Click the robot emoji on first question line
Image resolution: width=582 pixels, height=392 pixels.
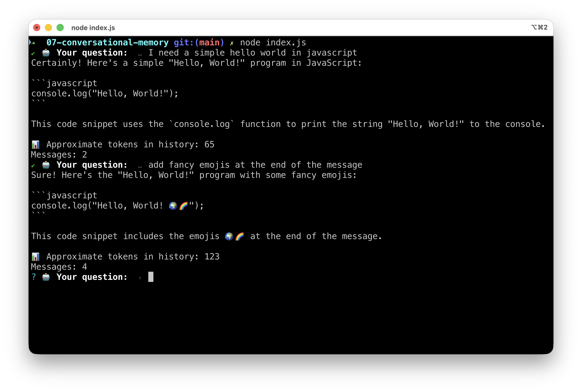[46, 53]
